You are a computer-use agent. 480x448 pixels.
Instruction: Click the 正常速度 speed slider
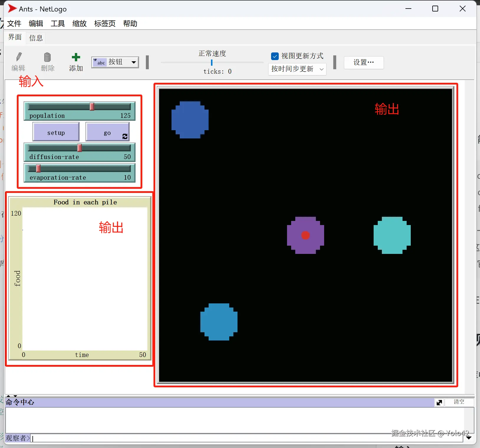[x=212, y=62]
